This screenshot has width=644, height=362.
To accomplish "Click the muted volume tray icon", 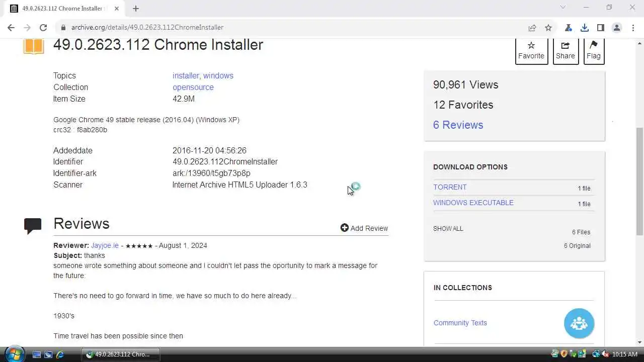I will 605,354.
